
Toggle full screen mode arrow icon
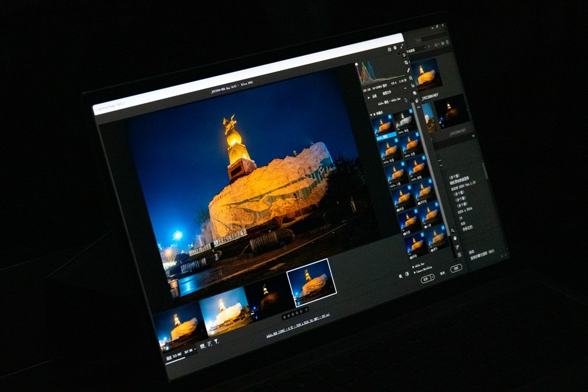(x=403, y=46)
